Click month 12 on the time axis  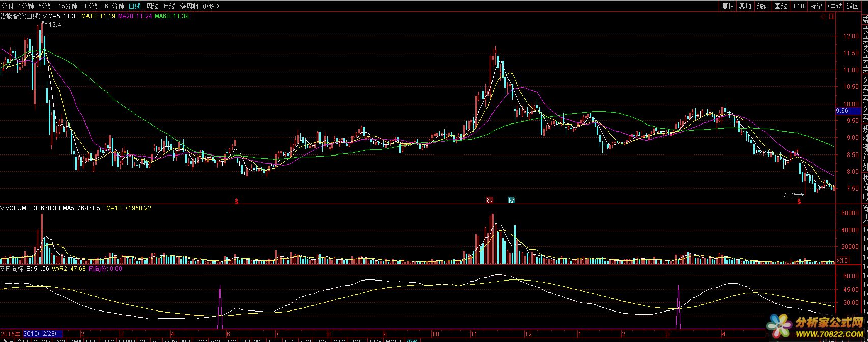528,334
